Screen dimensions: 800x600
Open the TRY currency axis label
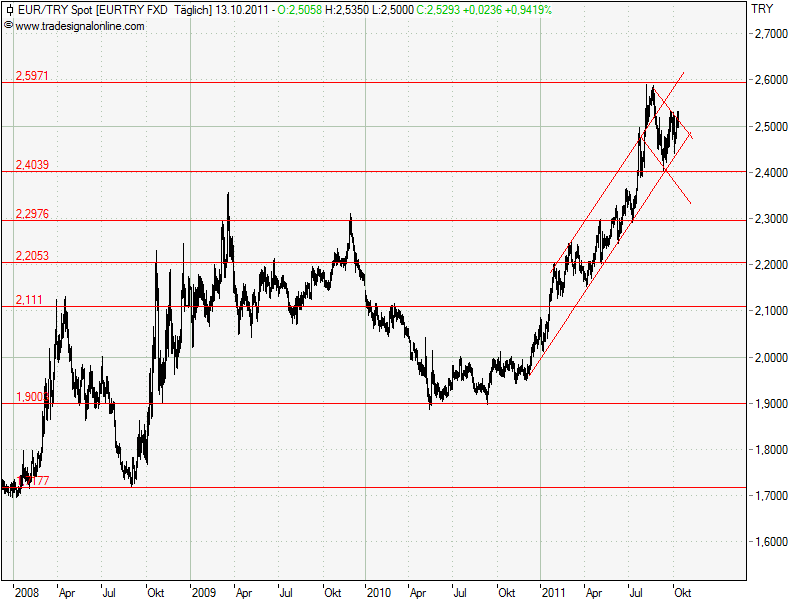(762, 8)
